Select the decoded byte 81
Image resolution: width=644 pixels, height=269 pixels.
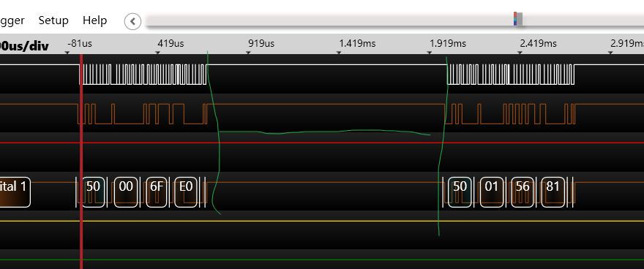click(553, 192)
